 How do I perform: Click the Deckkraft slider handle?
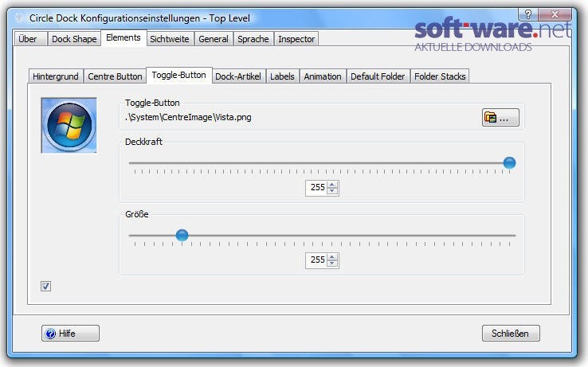509,162
